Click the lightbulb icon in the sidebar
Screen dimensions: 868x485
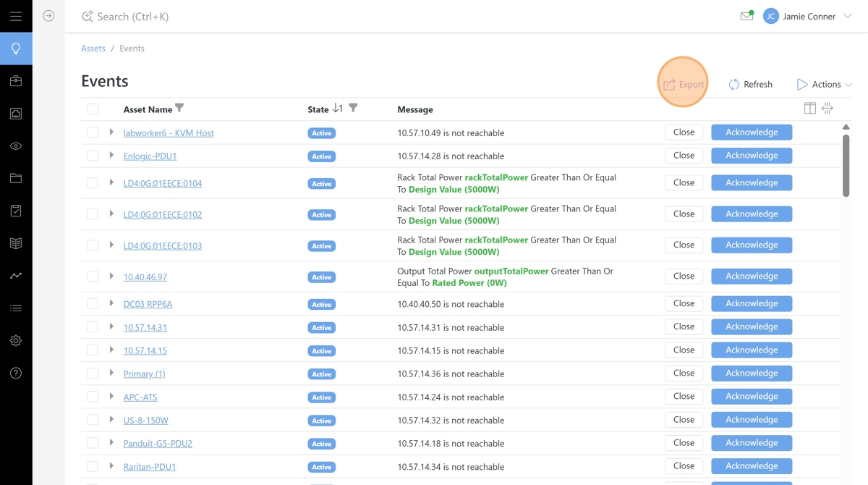(x=16, y=48)
